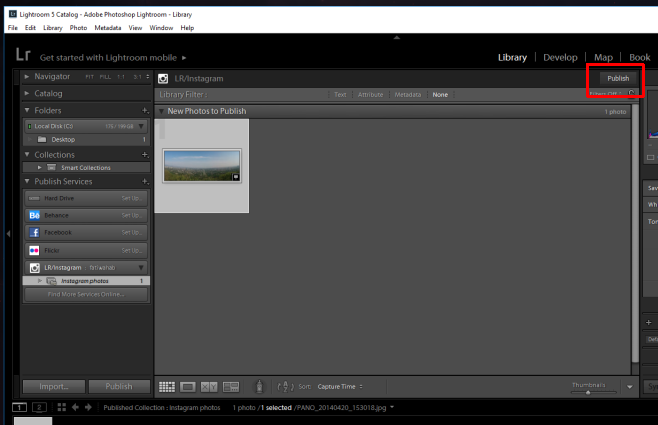The width and height of the screenshot is (658, 425).
Task: Click the plus icon in right panel
Action: (648, 323)
